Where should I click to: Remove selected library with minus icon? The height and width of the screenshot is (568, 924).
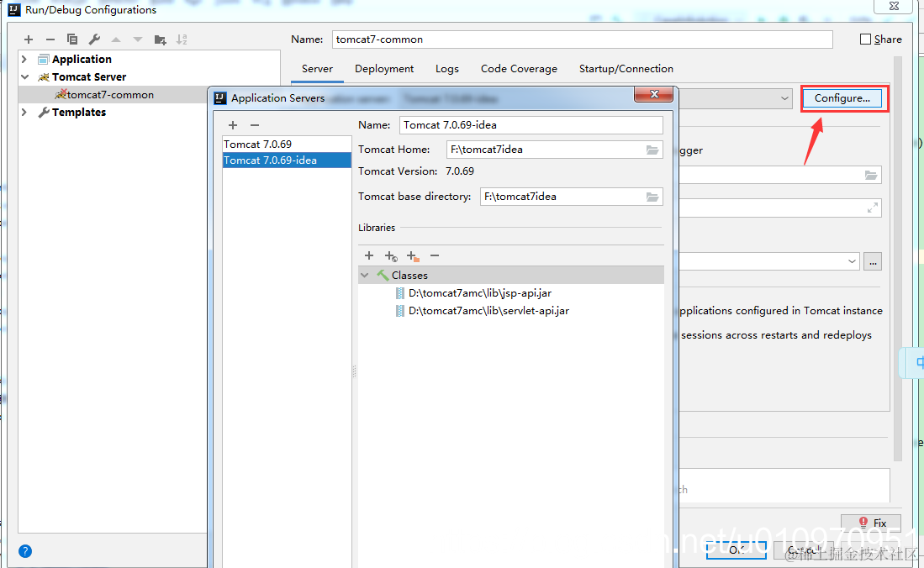pyautogui.click(x=435, y=255)
